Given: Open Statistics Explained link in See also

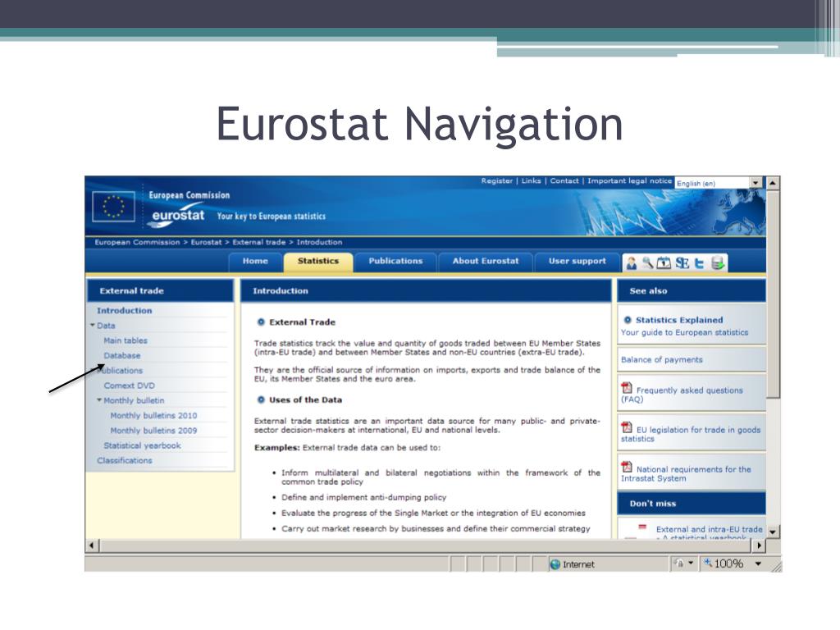Looking at the screenshot, I should click(x=678, y=320).
